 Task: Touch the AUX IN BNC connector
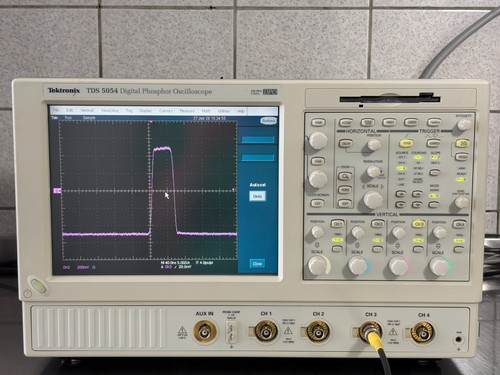pyautogui.click(x=205, y=332)
